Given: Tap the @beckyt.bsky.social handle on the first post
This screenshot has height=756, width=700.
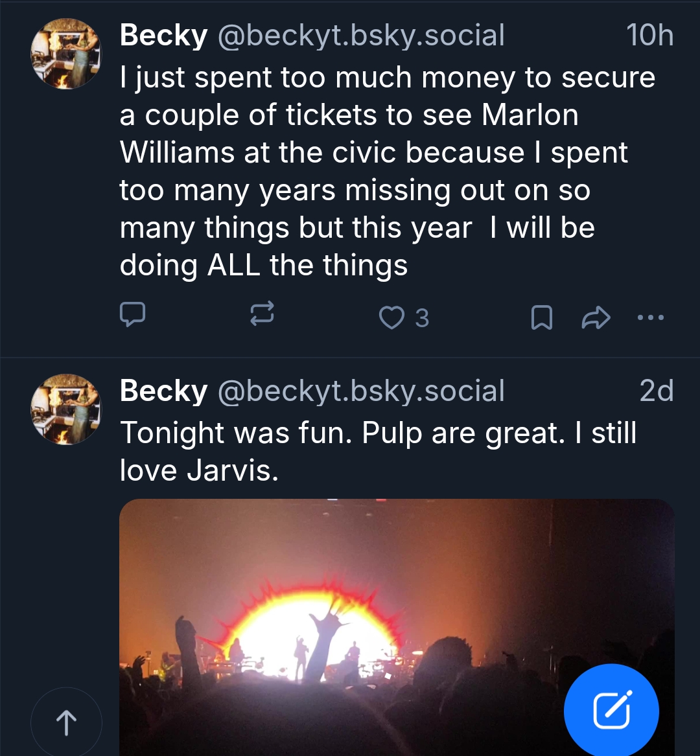Looking at the screenshot, I should click(x=361, y=36).
